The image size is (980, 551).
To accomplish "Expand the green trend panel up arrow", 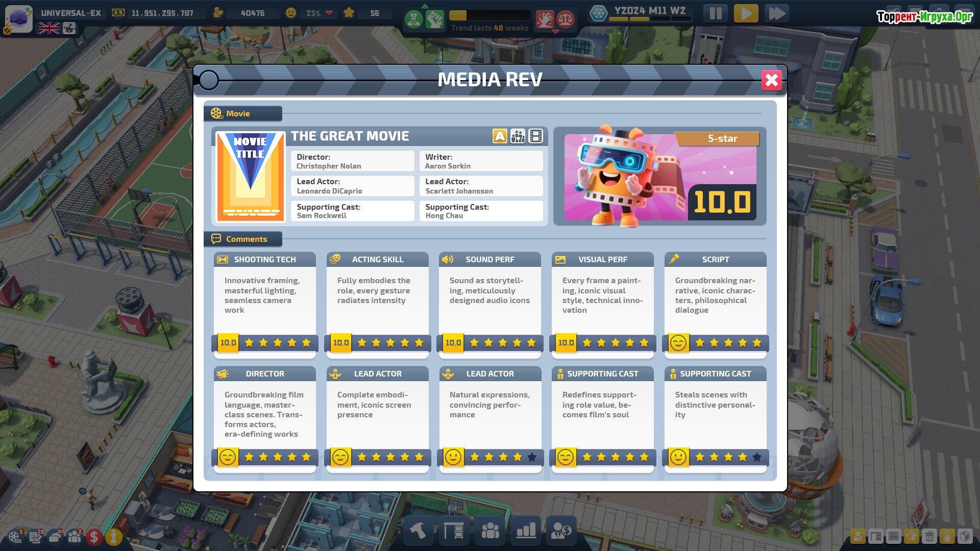I will [424, 6].
